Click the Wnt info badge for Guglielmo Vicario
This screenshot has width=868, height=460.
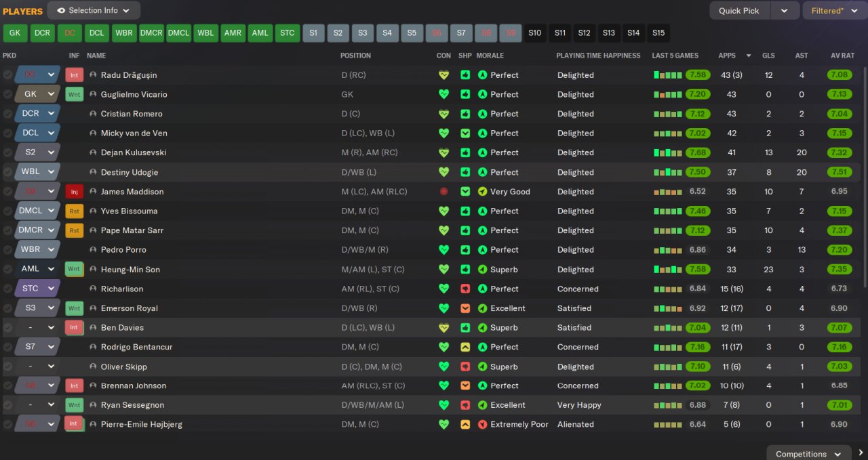coord(74,95)
